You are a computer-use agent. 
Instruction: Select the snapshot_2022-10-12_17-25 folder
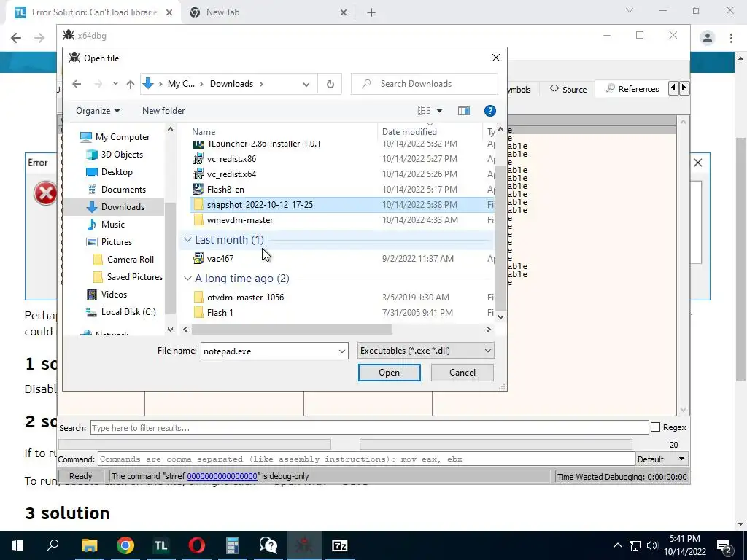(342, 205)
